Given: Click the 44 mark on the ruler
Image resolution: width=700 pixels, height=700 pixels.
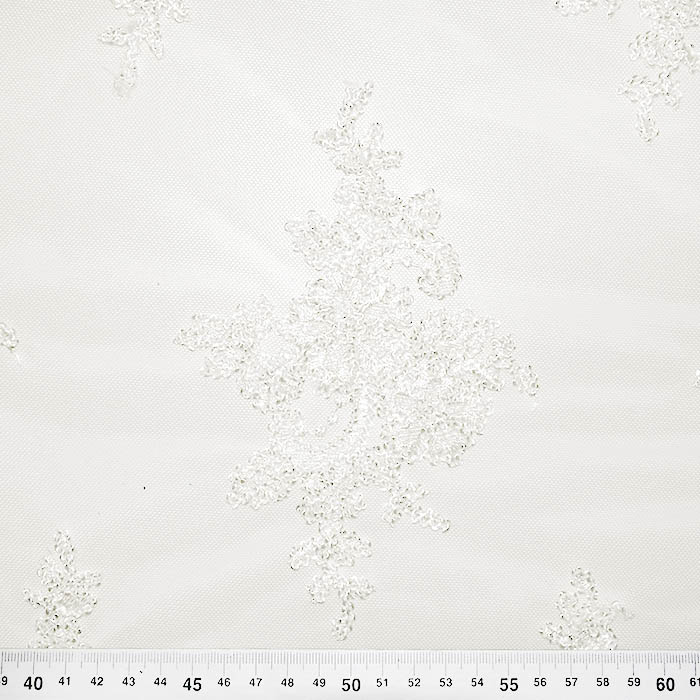Looking at the screenshot, I should (x=160, y=681).
